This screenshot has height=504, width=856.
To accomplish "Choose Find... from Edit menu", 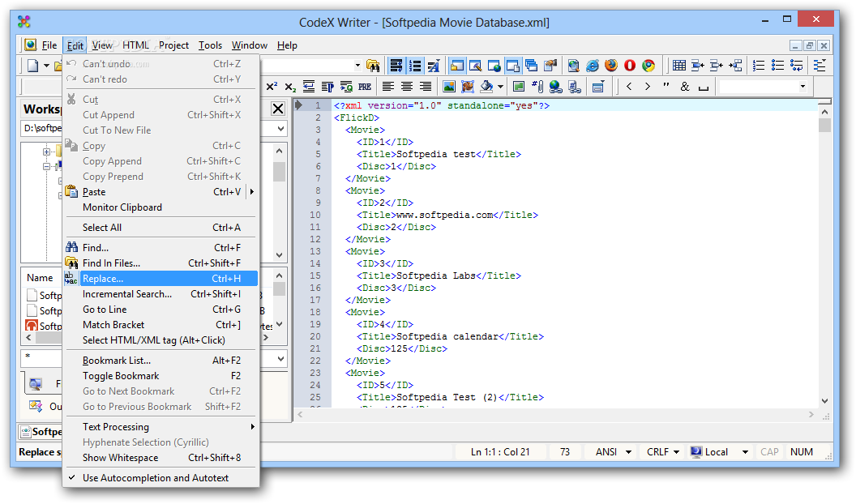I will coord(162,248).
